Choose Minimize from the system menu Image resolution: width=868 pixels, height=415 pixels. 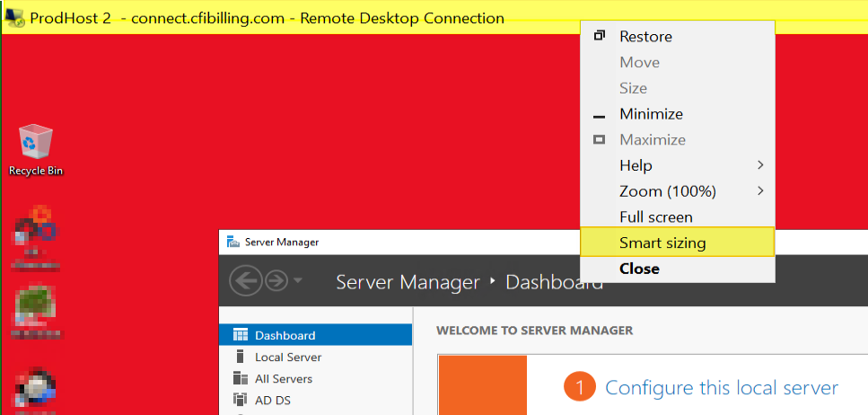[677, 114]
